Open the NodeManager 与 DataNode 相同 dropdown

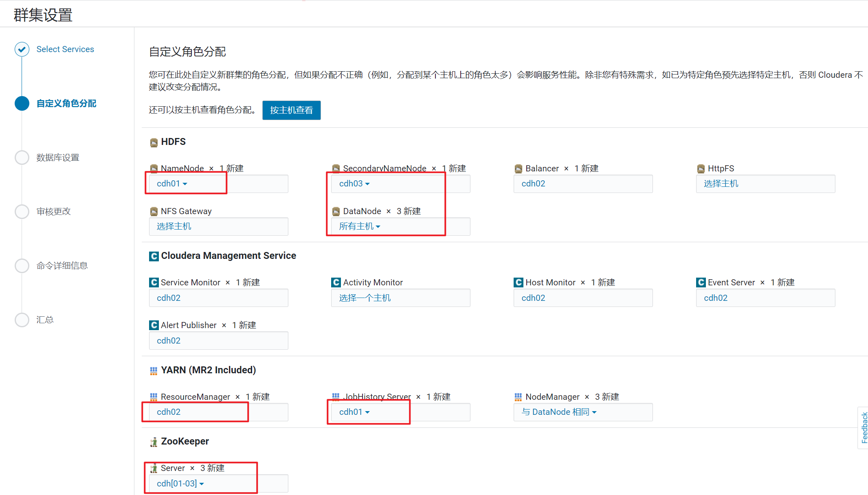559,412
